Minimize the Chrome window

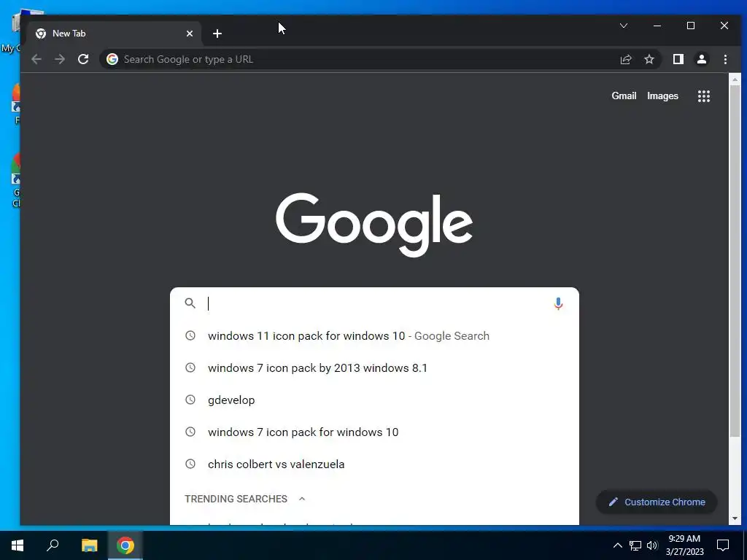(657, 26)
